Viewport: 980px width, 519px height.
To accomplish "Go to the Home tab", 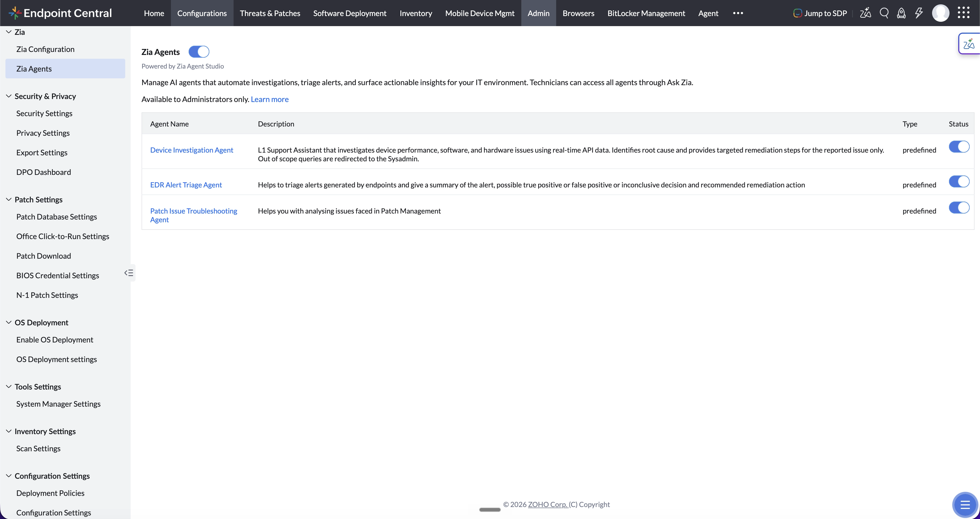I will point(154,13).
